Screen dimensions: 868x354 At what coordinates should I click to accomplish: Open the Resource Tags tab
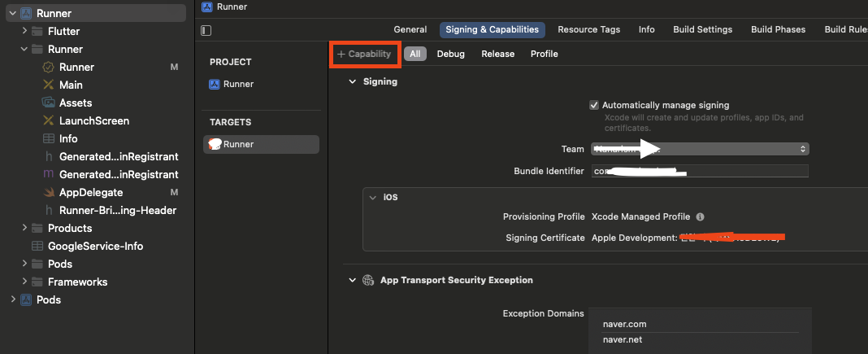coord(588,30)
